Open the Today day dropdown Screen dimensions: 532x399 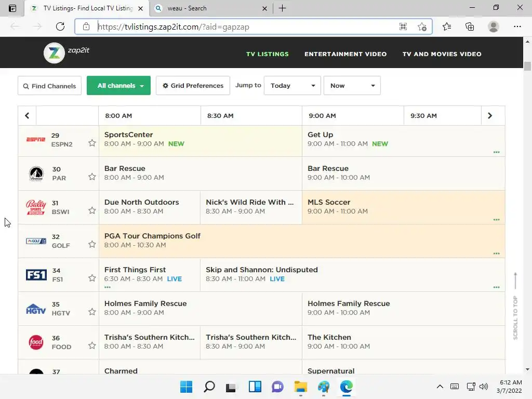[x=292, y=86]
